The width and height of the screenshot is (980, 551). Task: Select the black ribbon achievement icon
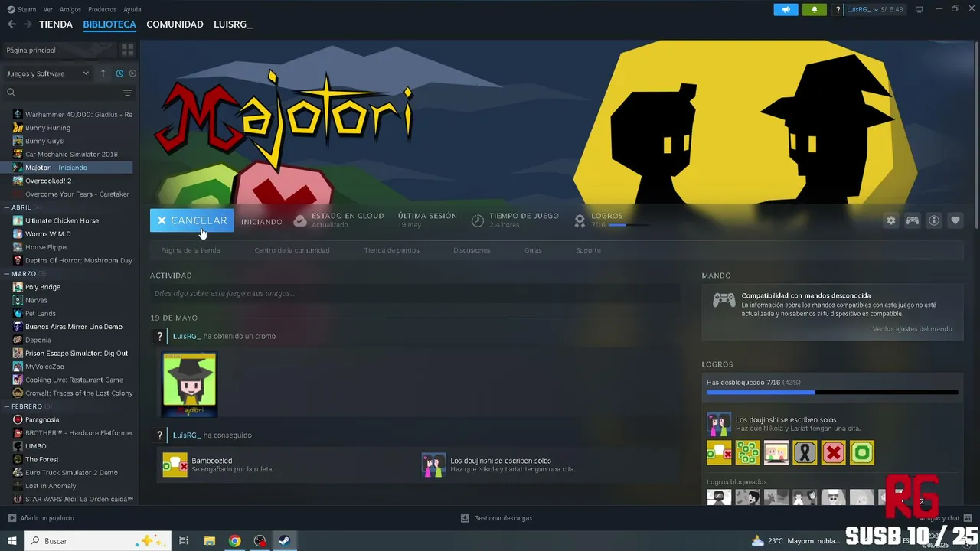805,452
